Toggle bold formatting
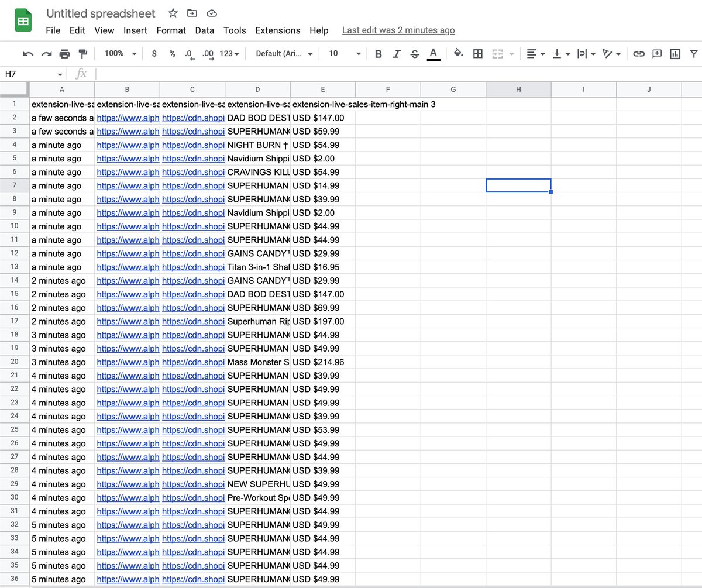702x588 pixels. click(x=378, y=54)
